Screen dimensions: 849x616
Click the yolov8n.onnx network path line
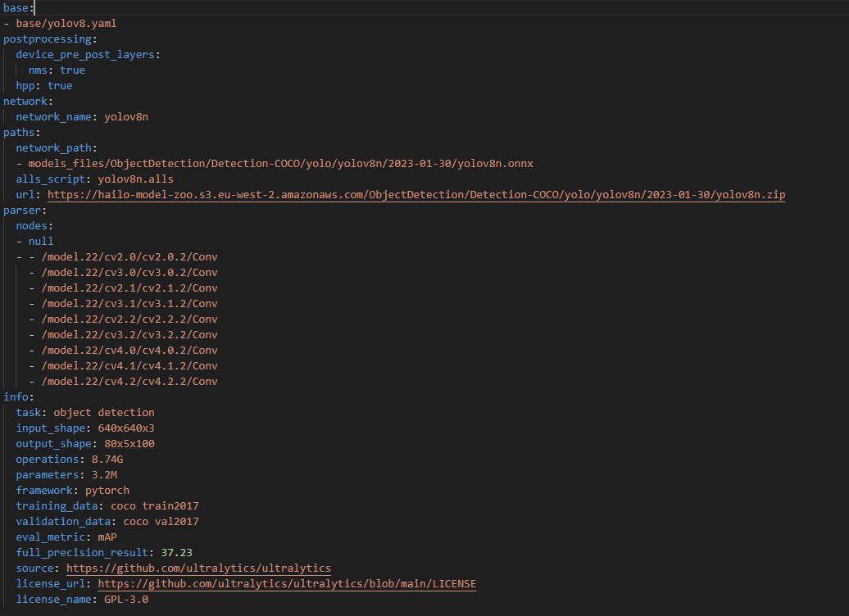point(280,164)
